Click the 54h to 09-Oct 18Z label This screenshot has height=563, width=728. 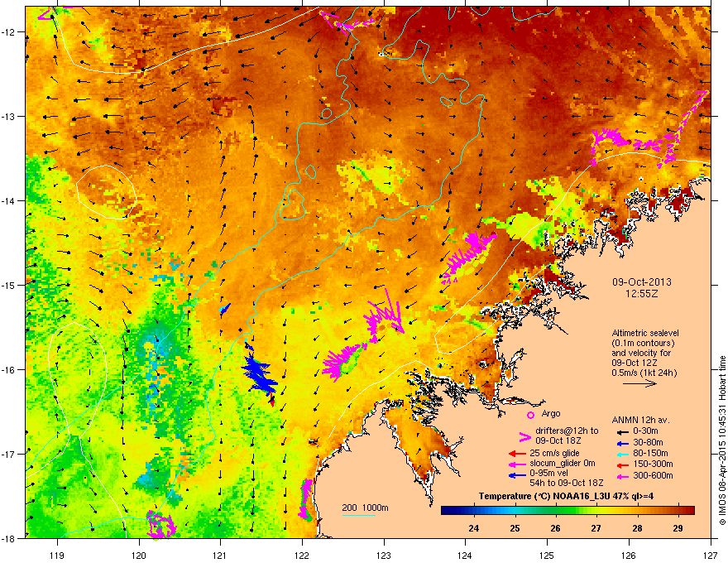[567, 483]
